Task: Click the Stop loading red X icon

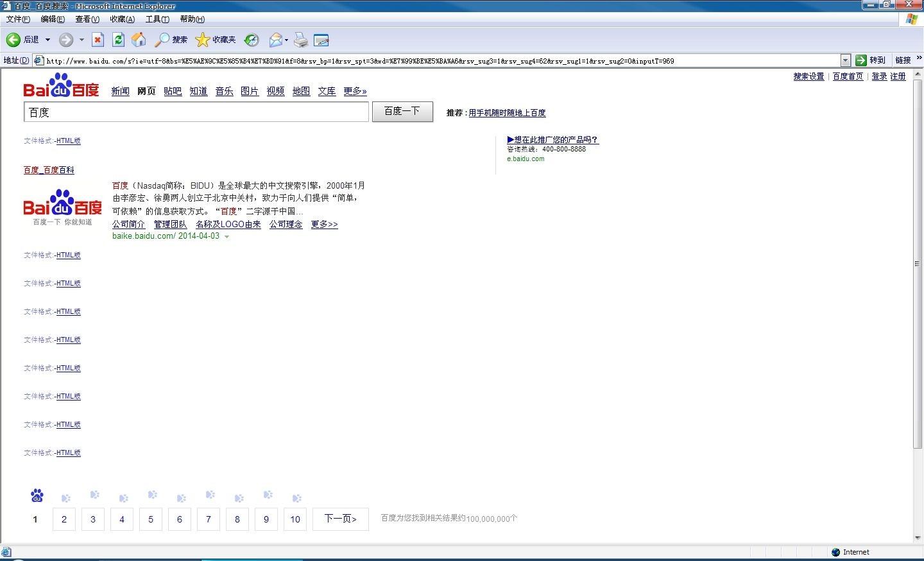Action: pos(98,40)
